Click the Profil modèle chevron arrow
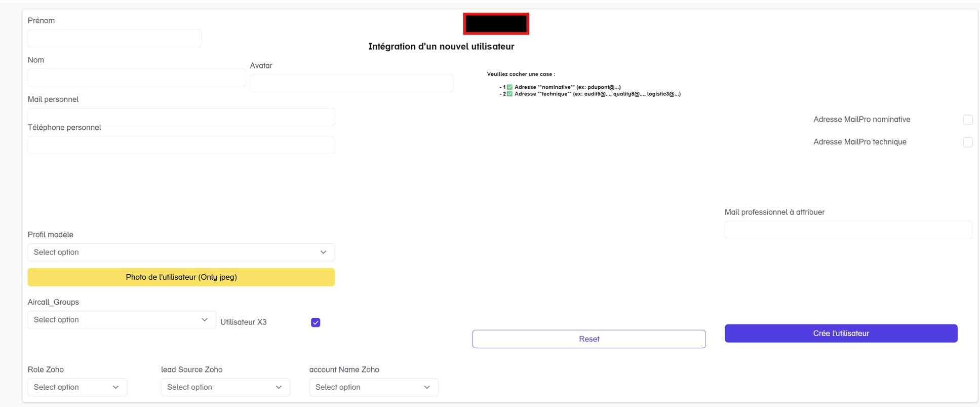This screenshot has width=980, height=407. click(x=323, y=252)
